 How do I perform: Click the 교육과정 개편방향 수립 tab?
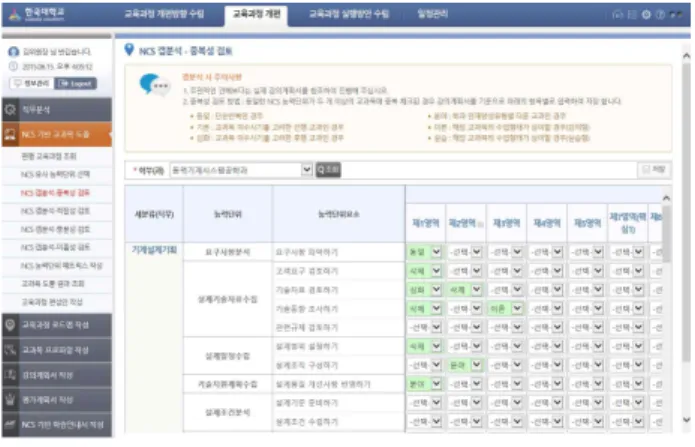[164, 14]
